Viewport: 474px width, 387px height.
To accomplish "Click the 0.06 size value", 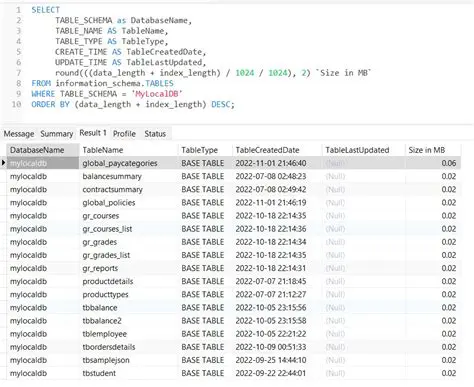I will (x=449, y=163).
